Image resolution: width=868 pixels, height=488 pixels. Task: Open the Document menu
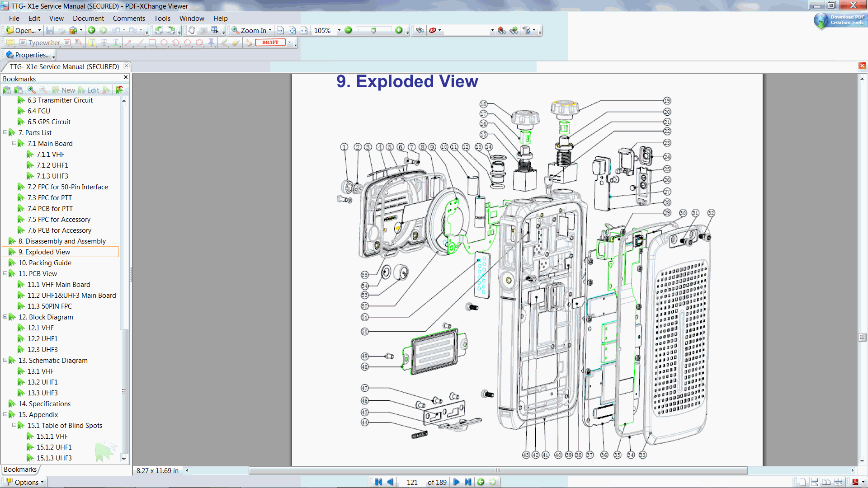click(x=88, y=19)
